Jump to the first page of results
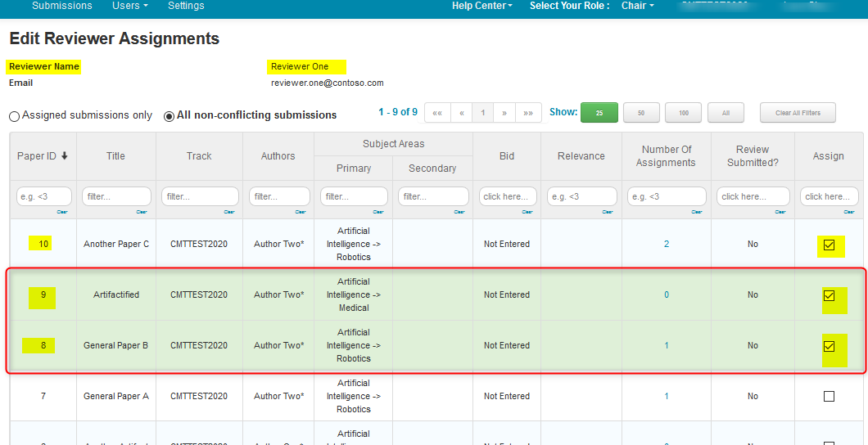 [437, 113]
